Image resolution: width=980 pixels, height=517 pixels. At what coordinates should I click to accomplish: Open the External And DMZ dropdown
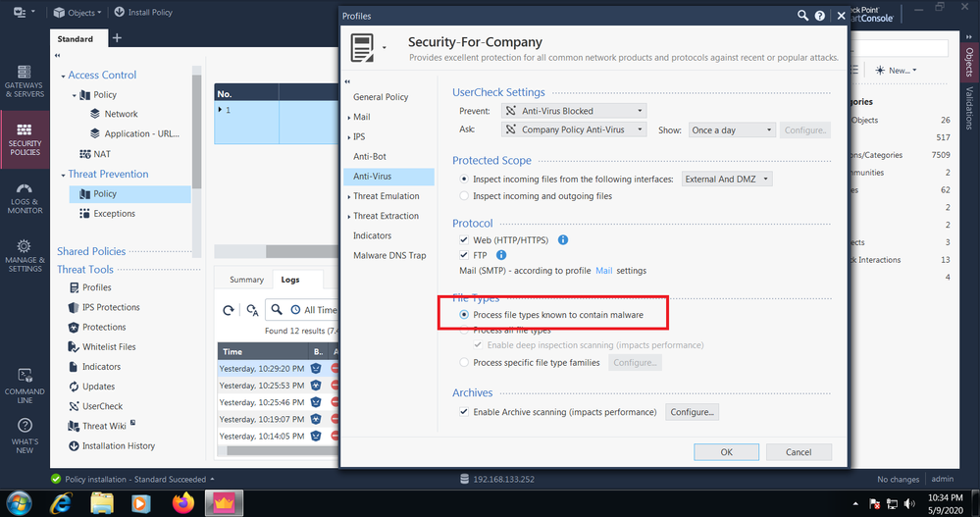point(727,180)
